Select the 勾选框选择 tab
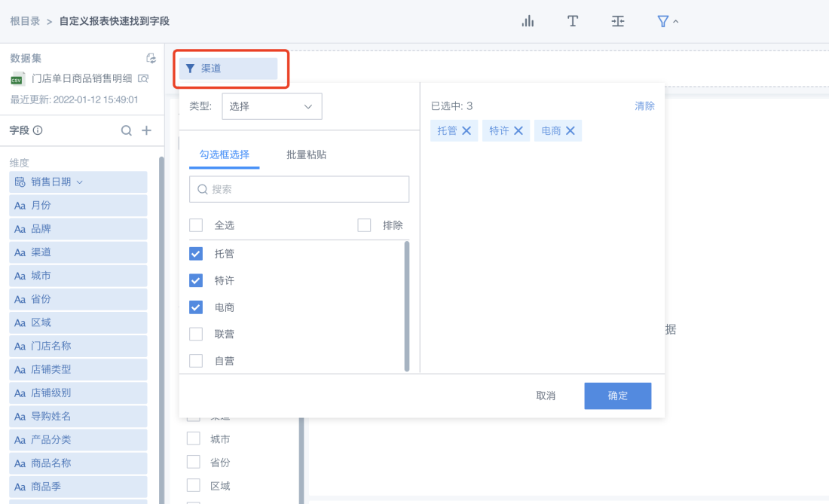 pyautogui.click(x=224, y=154)
